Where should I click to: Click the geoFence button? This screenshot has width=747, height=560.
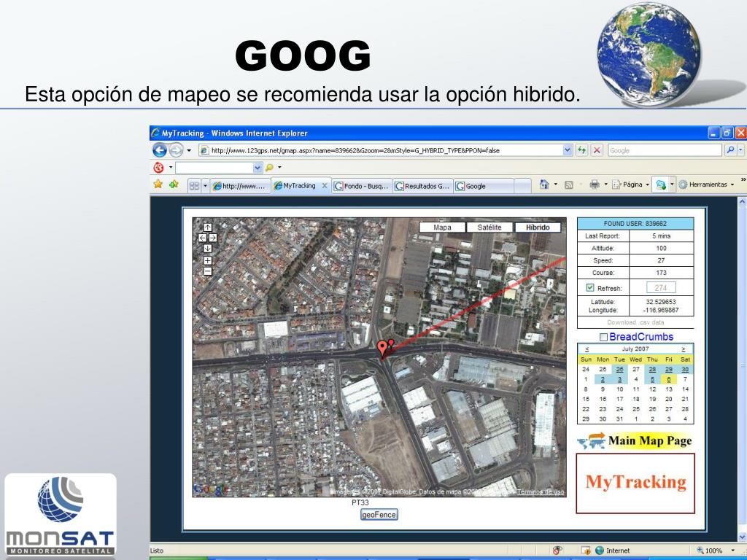coord(379,515)
